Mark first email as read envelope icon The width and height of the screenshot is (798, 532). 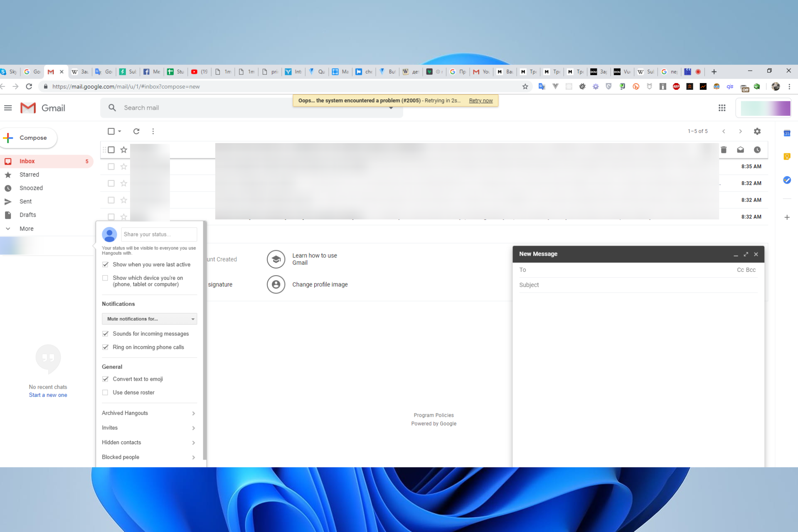(740, 150)
